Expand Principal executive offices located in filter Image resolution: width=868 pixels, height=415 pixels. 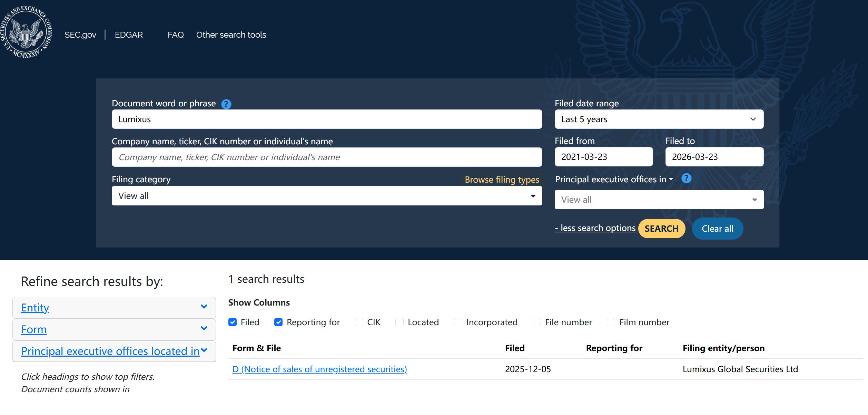(114, 351)
